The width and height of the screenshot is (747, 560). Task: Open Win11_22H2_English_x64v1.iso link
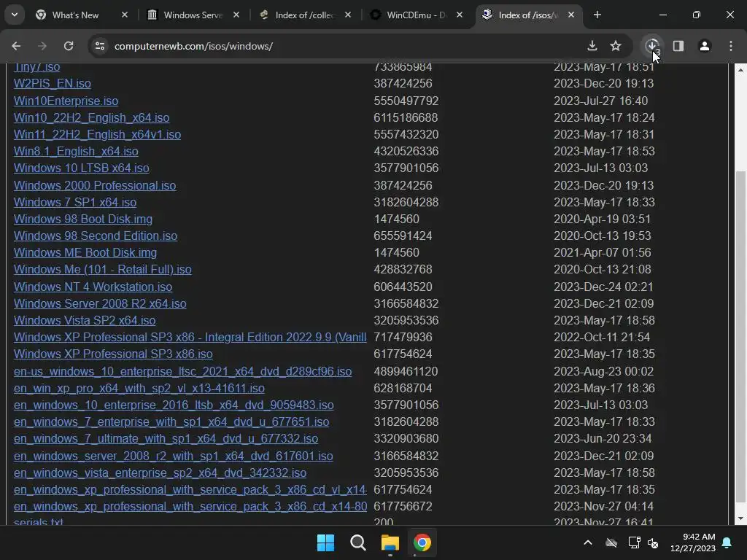[x=97, y=134]
